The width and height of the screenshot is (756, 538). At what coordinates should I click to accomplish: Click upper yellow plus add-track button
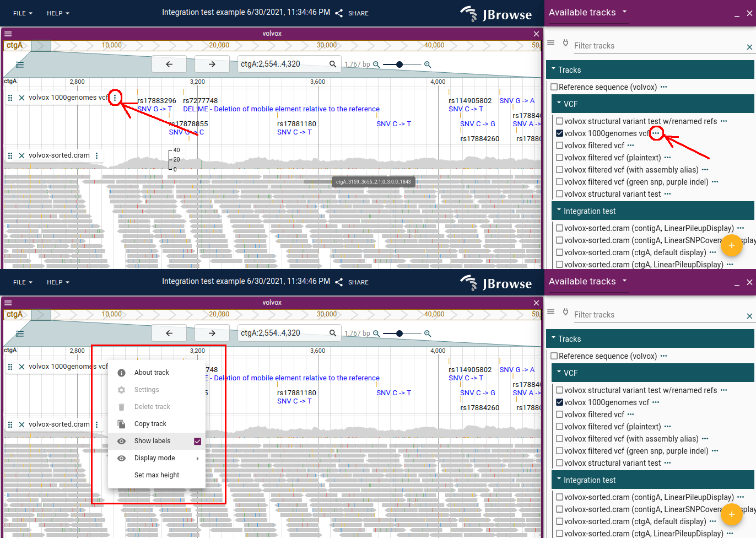coord(732,245)
